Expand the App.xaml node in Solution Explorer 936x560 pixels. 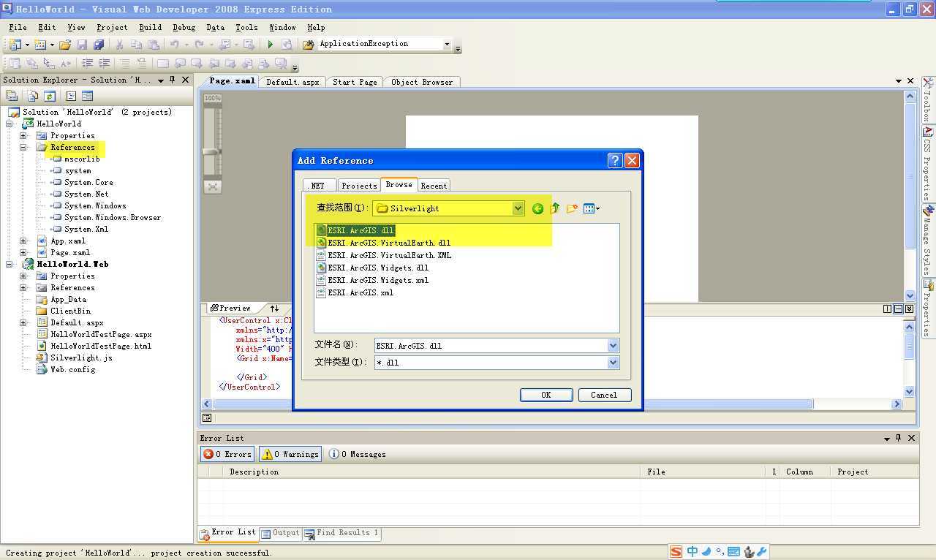tap(23, 241)
